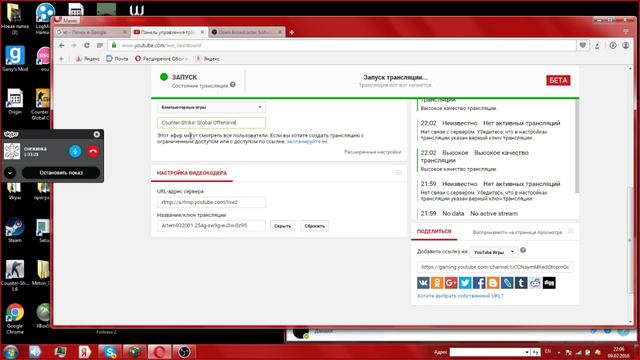Image resolution: width=640 pixels, height=360 pixels.
Task: Select the ПОДЕЛИТЬСЯ tab
Action: tap(434, 231)
